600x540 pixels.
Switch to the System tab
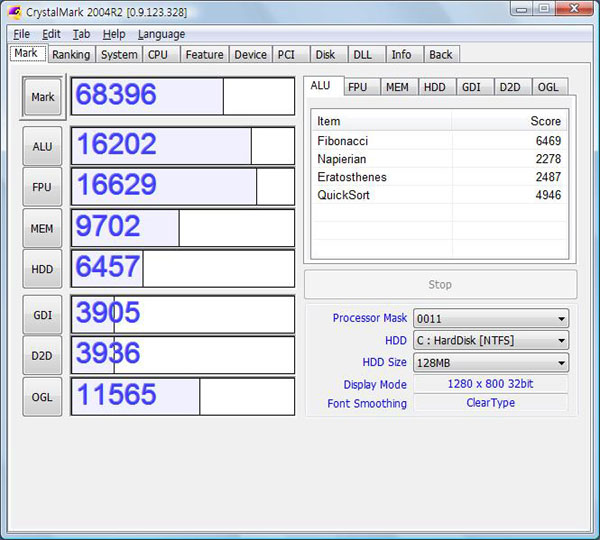pos(119,54)
